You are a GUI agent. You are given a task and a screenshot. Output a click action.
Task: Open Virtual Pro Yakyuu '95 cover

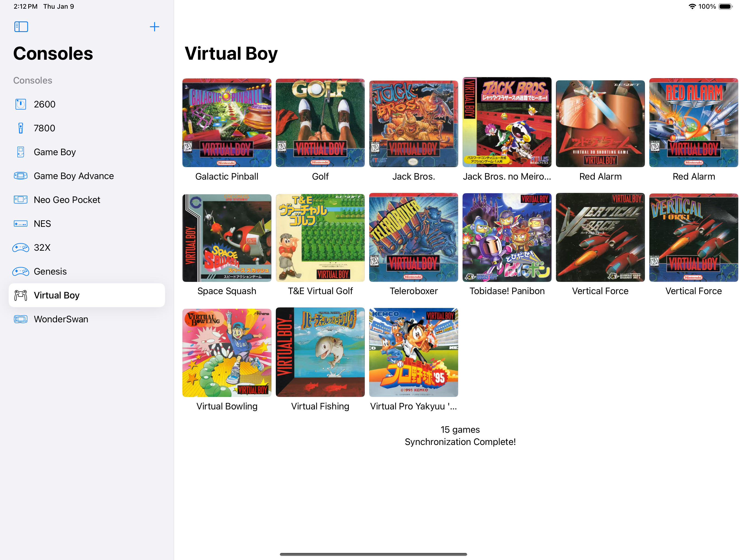(x=414, y=352)
